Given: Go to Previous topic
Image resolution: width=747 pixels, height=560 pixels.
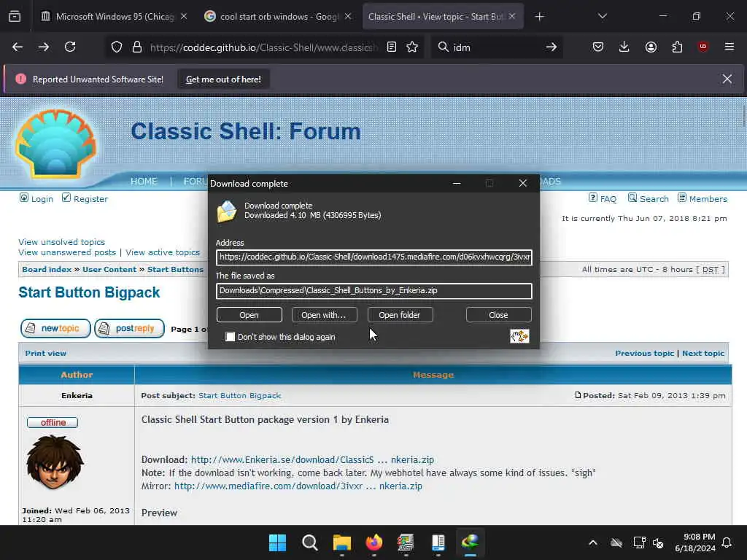Looking at the screenshot, I should pos(645,354).
